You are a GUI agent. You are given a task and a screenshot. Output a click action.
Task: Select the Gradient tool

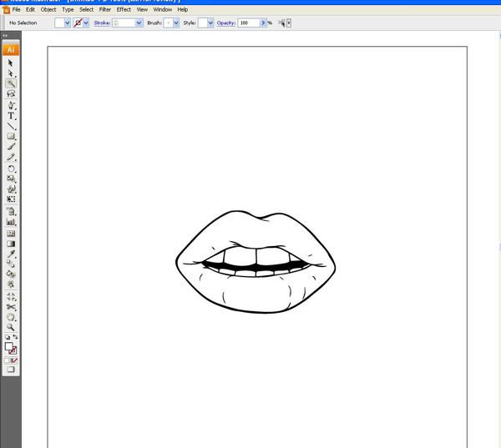coord(11,244)
